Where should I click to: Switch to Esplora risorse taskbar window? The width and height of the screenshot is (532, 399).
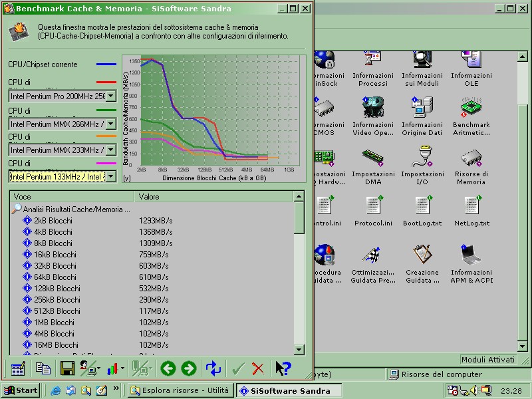180,390
